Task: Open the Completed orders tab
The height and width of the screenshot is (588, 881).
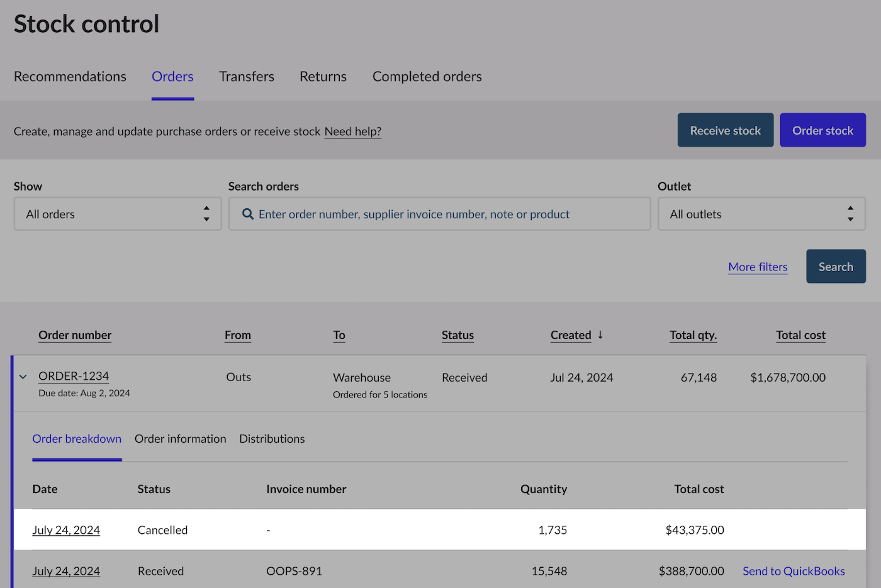Action: pos(427,77)
